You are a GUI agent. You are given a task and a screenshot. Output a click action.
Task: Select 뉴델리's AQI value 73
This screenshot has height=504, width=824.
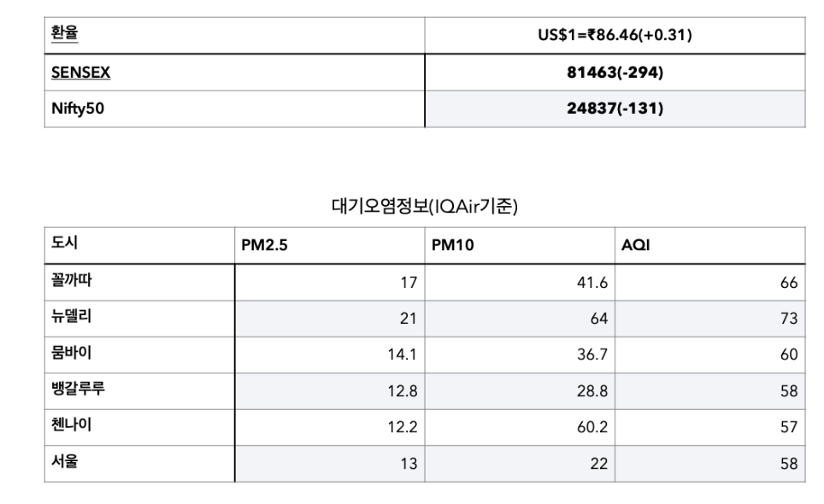(x=788, y=319)
